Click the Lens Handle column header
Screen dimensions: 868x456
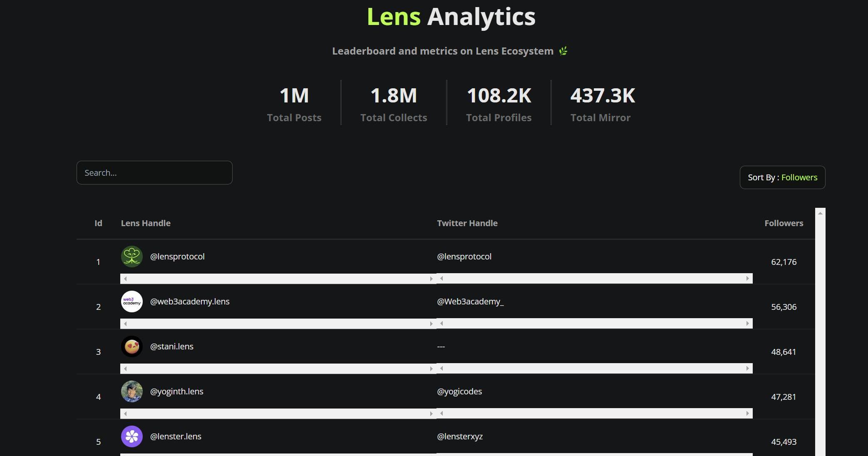[x=146, y=223]
